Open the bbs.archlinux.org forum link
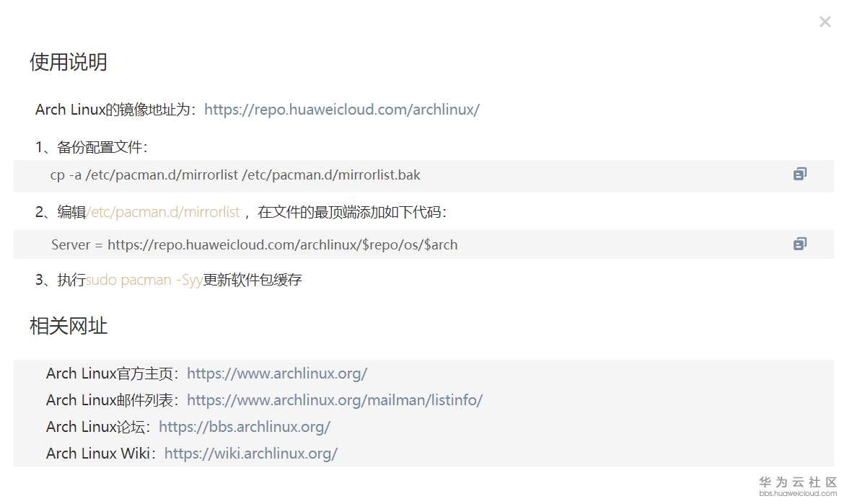This screenshot has height=504, width=847. click(x=245, y=427)
